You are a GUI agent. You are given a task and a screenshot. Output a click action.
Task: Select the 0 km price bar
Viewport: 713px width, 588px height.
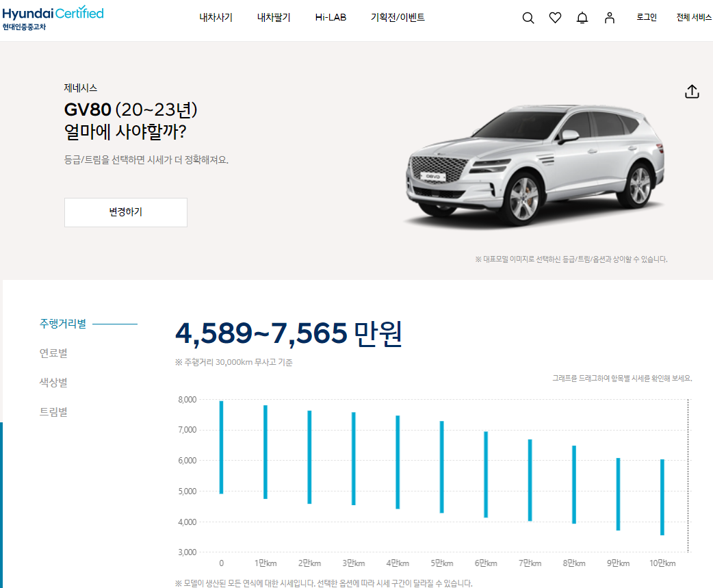[x=222, y=447]
